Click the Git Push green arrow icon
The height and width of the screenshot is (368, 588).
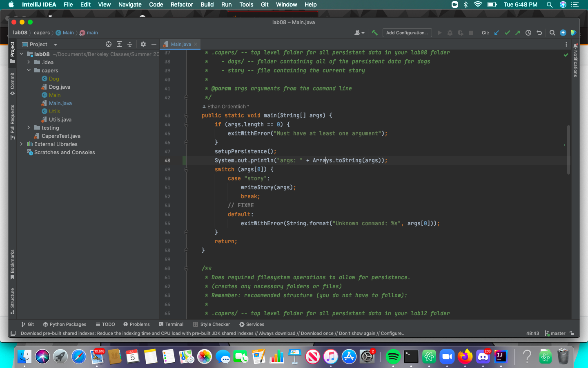(518, 33)
